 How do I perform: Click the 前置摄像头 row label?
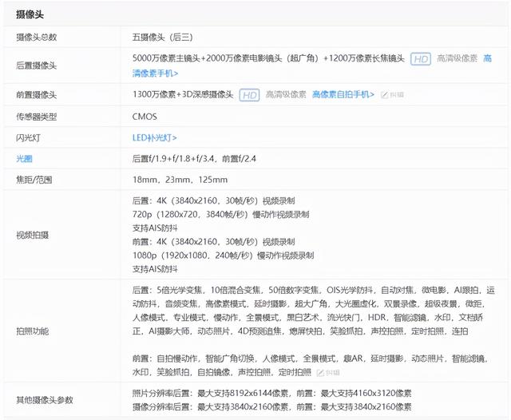[37, 95]
